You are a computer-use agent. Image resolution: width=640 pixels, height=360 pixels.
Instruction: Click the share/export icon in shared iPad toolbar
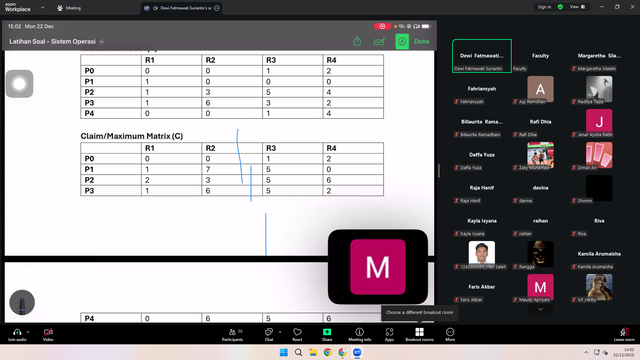click(x=357, y=41)
